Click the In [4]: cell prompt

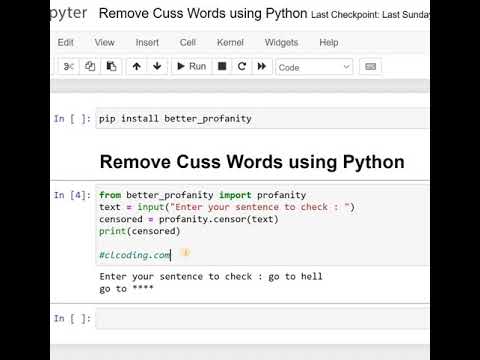(72, 195)
